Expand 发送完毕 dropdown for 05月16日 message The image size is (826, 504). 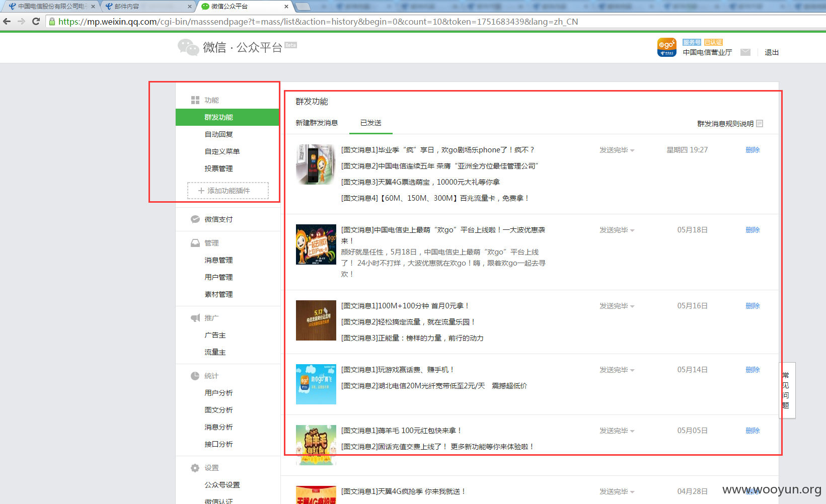tap(617, 306)
